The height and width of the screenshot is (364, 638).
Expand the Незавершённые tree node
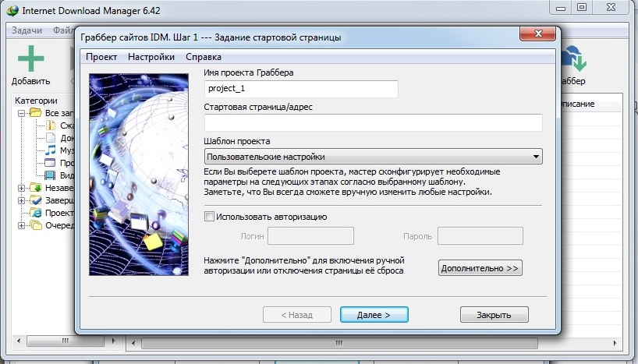pos(22,189)
